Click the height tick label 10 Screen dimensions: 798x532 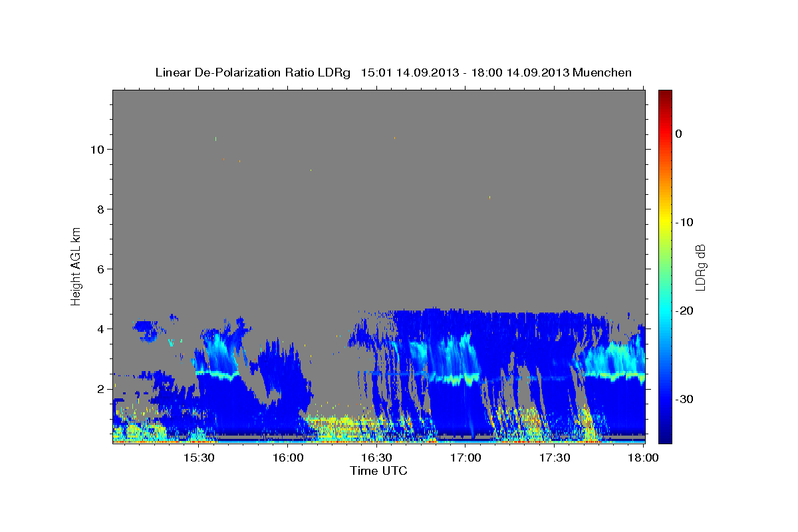pyautogui.click(x=98, y=149)
